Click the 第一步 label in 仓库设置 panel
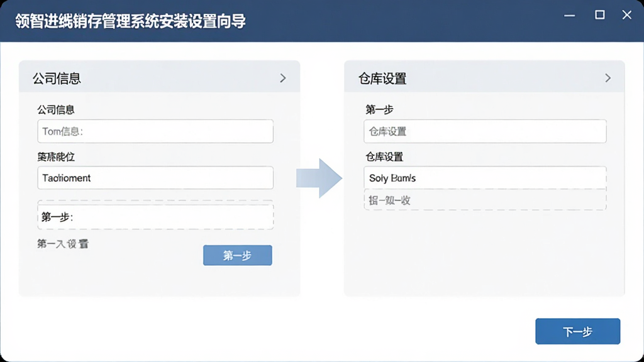This screenshot has height=362, width=644. pyautogui.click(x=379, y=109)
